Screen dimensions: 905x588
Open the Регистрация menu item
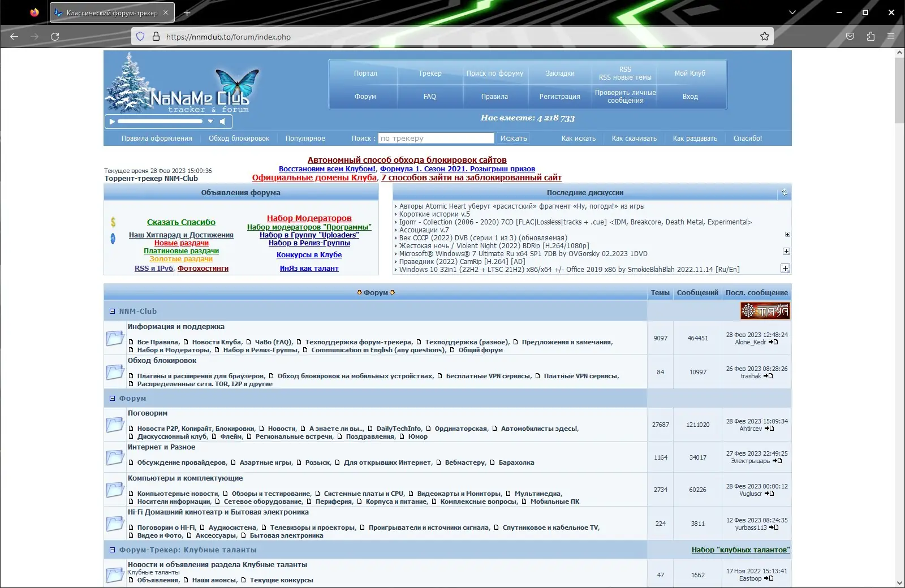559,97
